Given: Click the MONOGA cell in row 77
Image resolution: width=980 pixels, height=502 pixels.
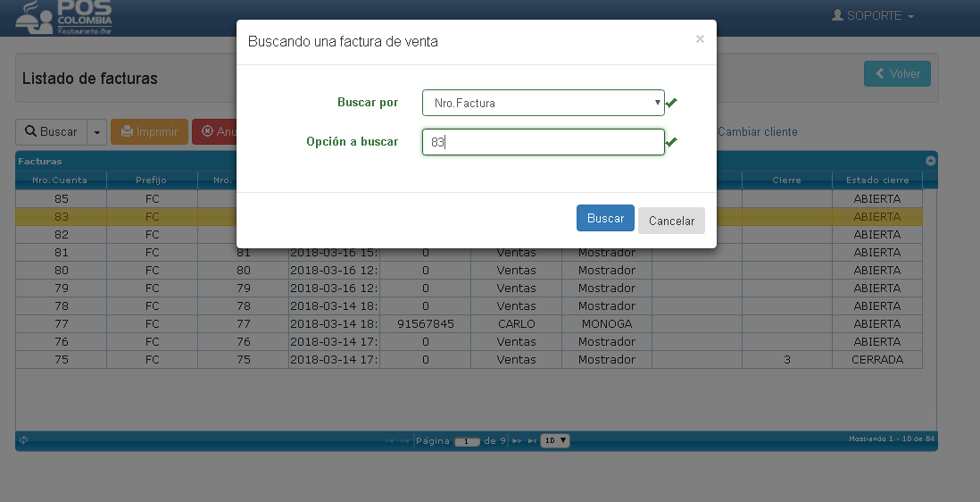Looking at the screenshot, I should coord(607,324).
